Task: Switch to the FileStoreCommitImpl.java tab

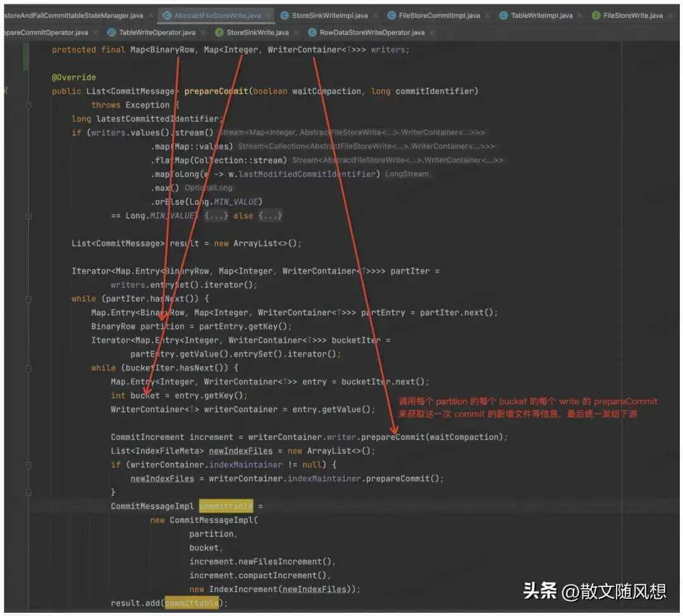Action: tap(439, 16)
